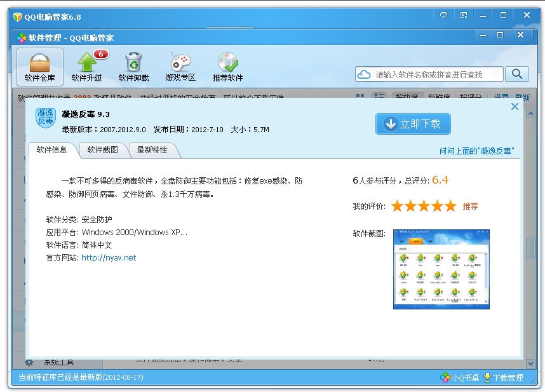Open 游戏专区 game zone

point(180,67)
